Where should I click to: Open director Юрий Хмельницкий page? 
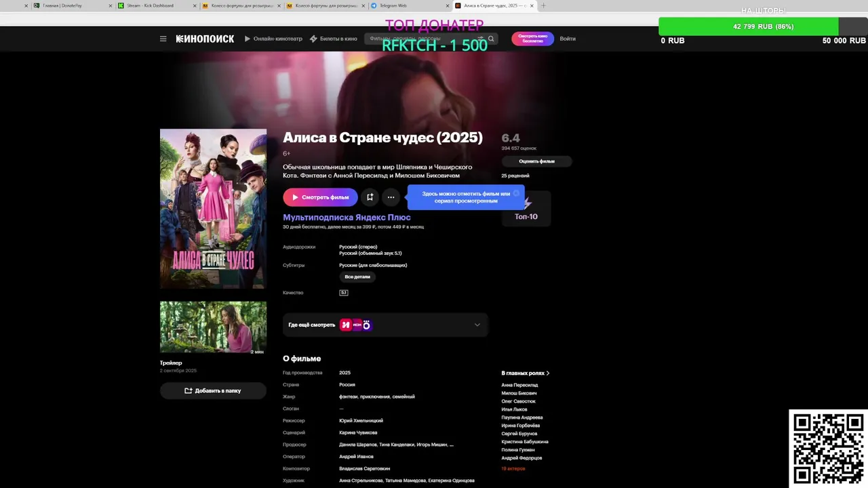(361, 421)
